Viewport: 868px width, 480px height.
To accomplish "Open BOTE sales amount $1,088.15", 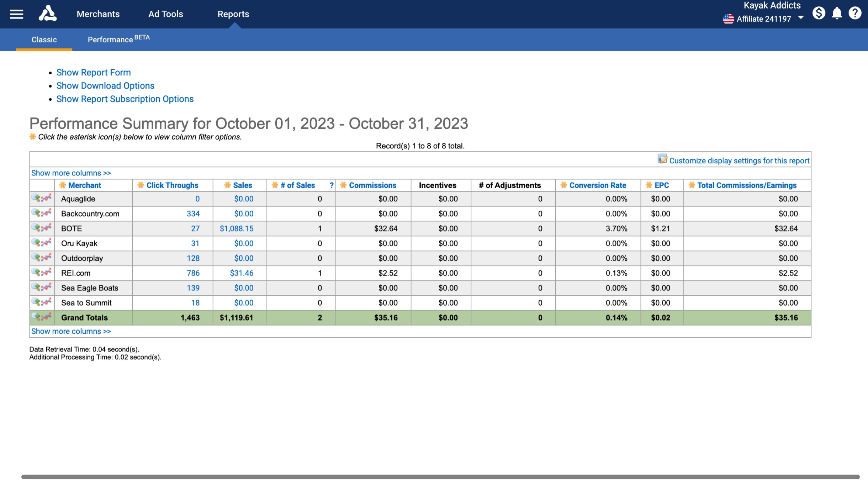I will tap(237, 228).
